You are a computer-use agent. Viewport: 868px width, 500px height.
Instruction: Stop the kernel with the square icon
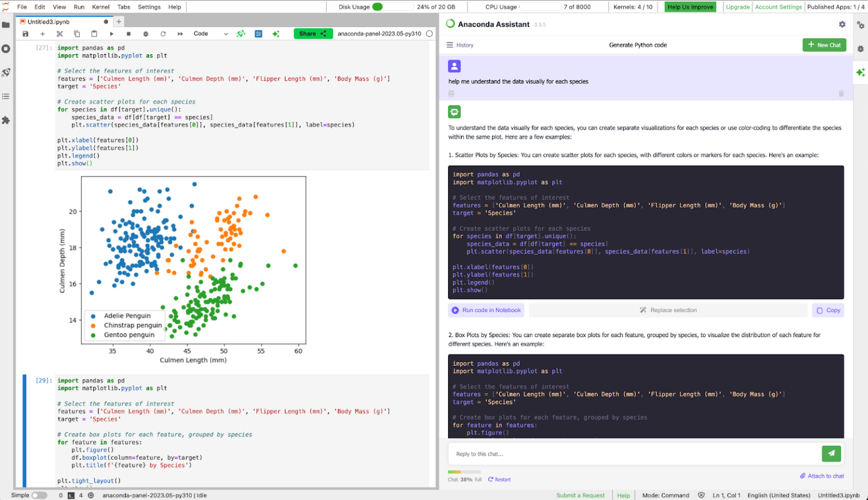pos(128,33)
